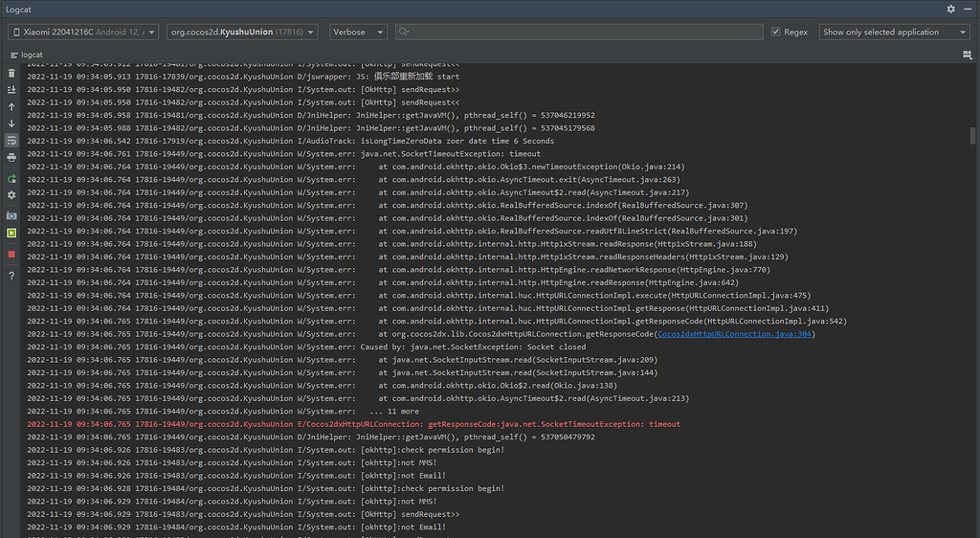Expand the org.cocos2d.KyushuUnion process dropdown
The width and height of the screenshot is (980, 538).
coord(243,32)
